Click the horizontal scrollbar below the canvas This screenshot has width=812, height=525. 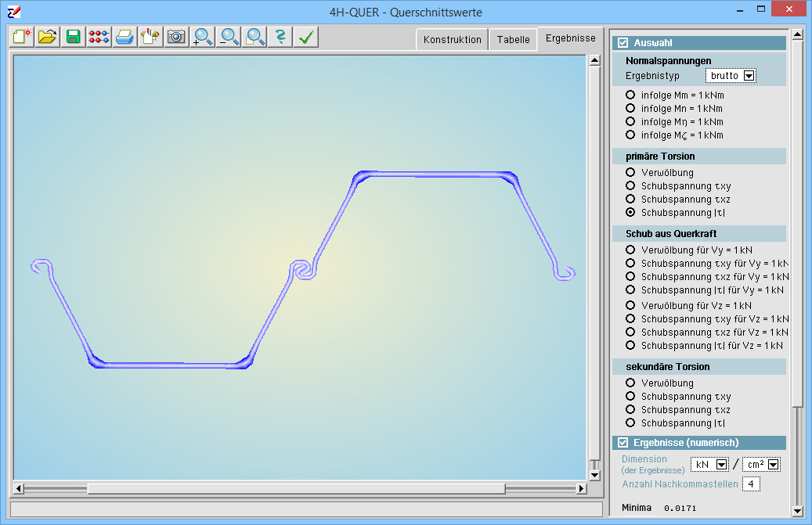click(298, 489)
